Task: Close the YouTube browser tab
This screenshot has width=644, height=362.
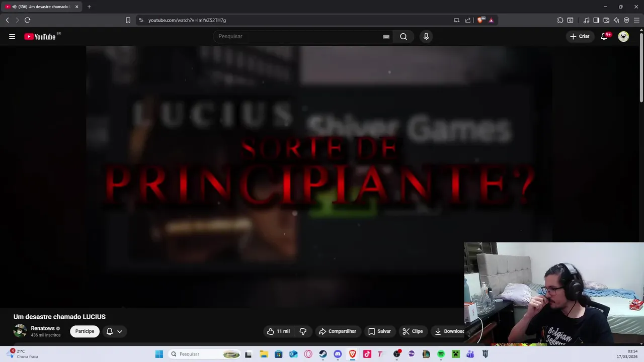Action: click(77, 7)
